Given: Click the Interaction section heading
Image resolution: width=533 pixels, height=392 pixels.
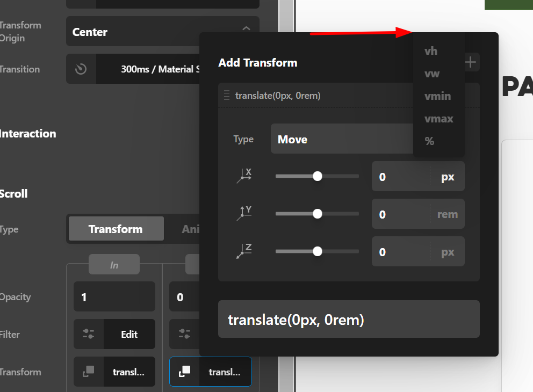Looking at the screenshot, I should (x=28, y=134).
